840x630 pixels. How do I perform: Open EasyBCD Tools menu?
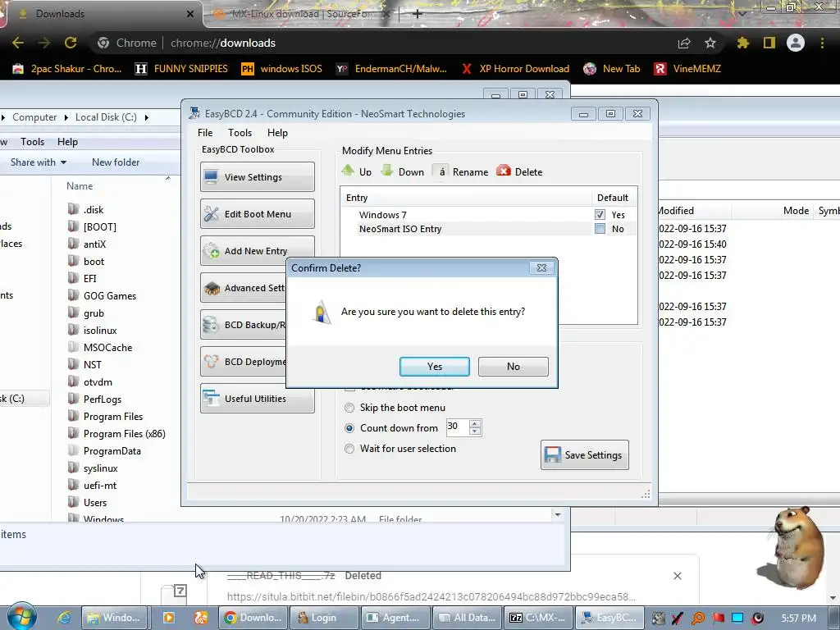[x=240, y=133]
